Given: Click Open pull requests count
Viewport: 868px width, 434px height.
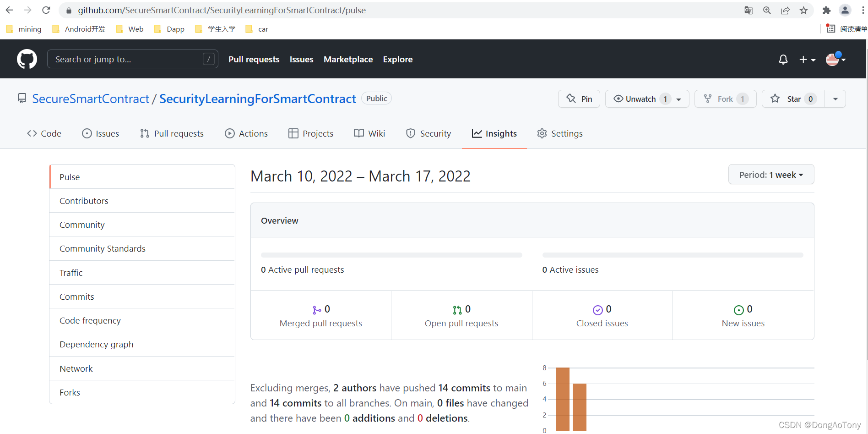Looking at the screenshot, I should point(461,316).
